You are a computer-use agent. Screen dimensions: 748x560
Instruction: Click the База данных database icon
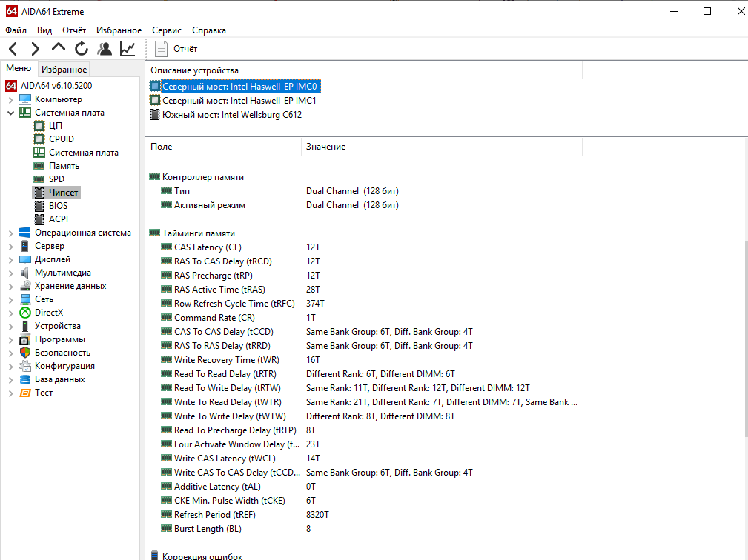[24, 379]
